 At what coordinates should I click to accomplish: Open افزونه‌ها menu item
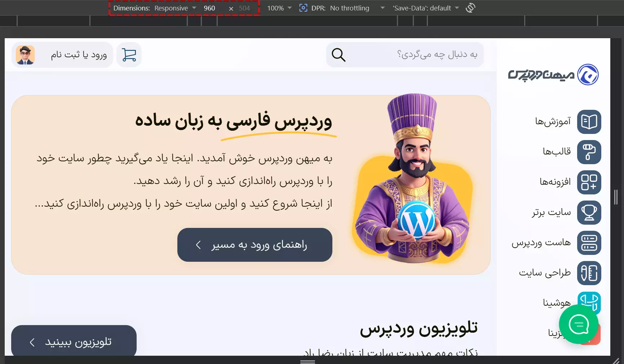pos(555,182)
